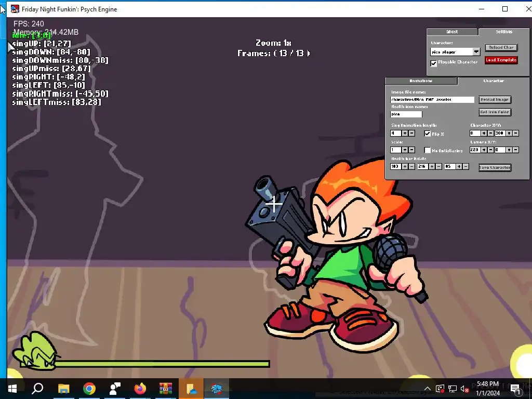Click the Camera X value field showing 220

coord(475,150)
